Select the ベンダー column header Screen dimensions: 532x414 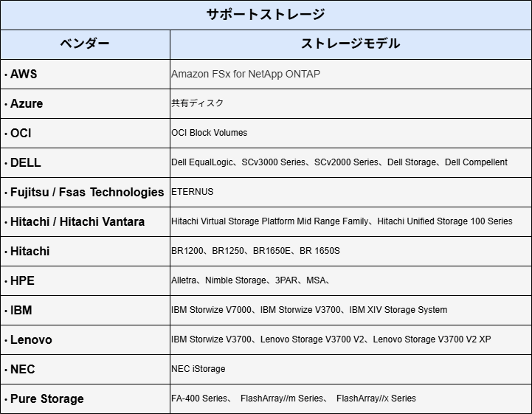coord(85,44)
